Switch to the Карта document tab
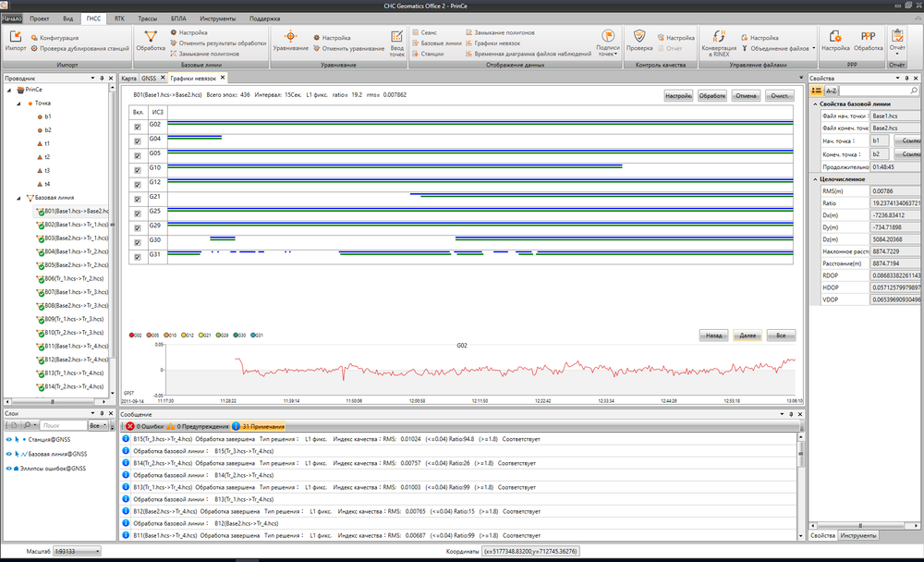The height and width of the screenshot is (562, 924). click(x=129, y=78)
